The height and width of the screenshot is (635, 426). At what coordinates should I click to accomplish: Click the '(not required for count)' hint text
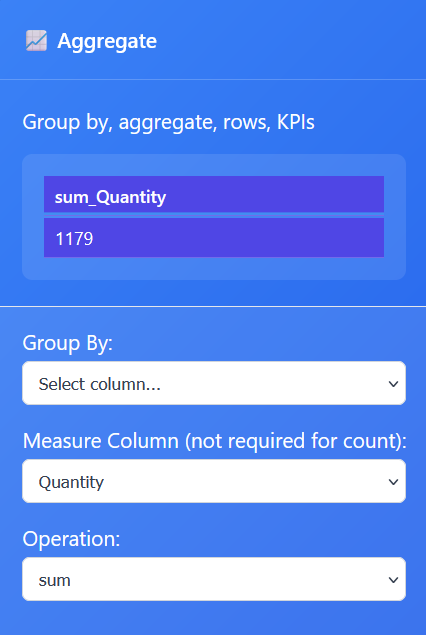296,441
